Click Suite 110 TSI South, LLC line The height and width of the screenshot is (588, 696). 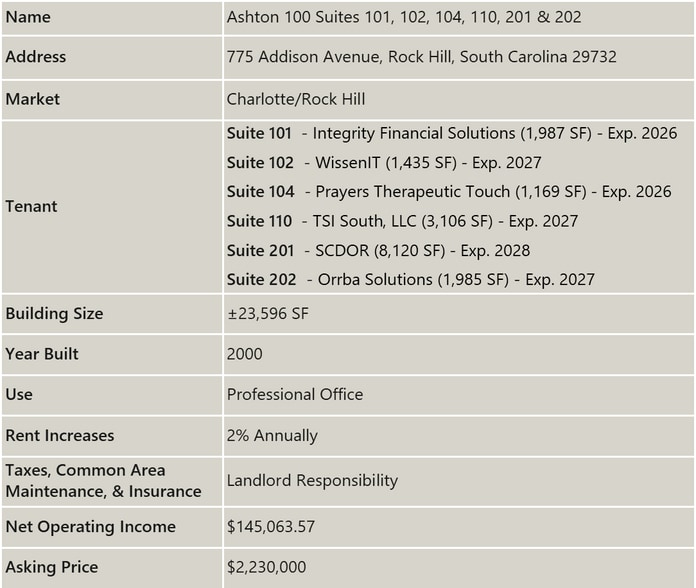(x=403, y=221)
